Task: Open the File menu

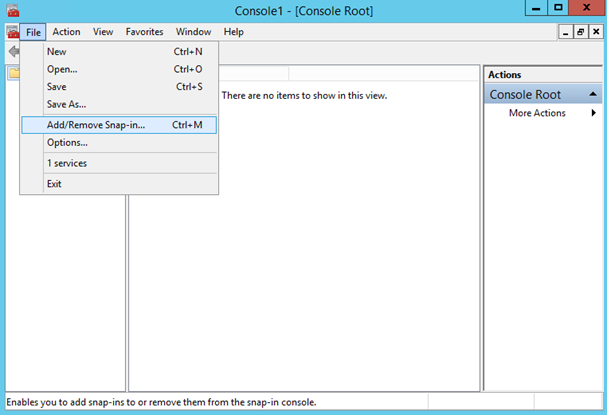Action: [x=34, y=32]
